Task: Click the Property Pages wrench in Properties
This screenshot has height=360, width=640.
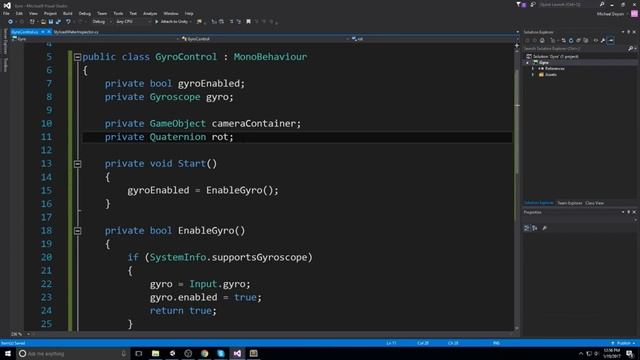Action: tap(544, 228)
